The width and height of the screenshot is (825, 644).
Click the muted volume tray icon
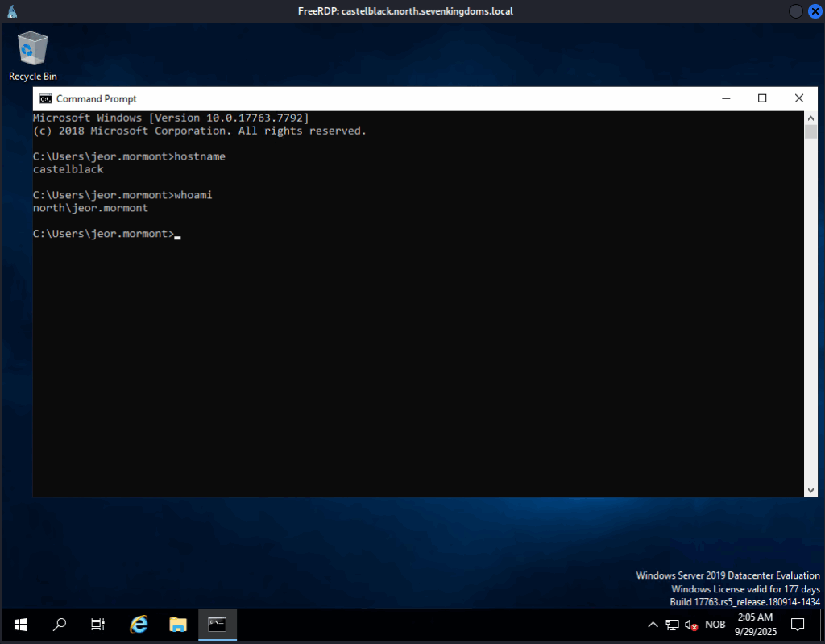(x=691, y=625)
